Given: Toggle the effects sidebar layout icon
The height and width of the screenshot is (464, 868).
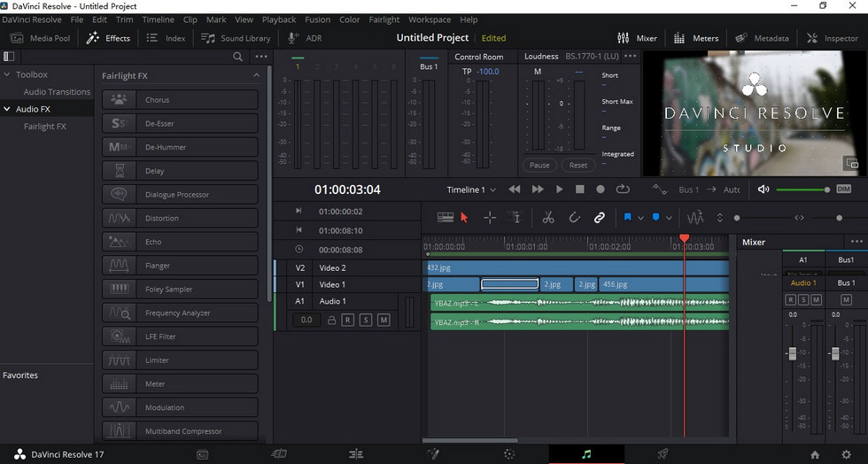Looking at the screenshot, I should point(8,57).
